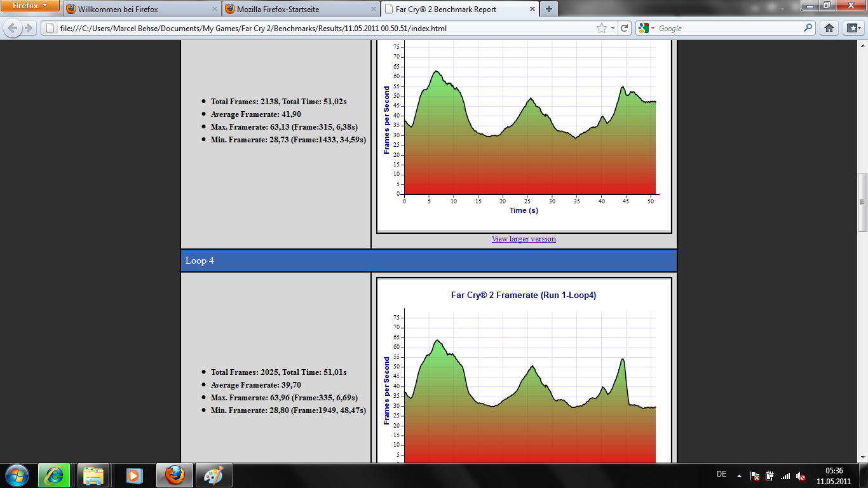Open the Firefox application menu button
The image size is (868, 488).
click(31, 6)
